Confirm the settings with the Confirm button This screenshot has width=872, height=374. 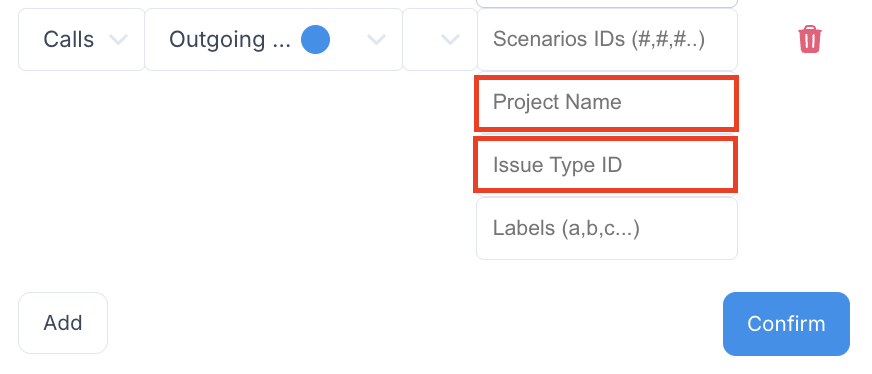pos(786,323)
